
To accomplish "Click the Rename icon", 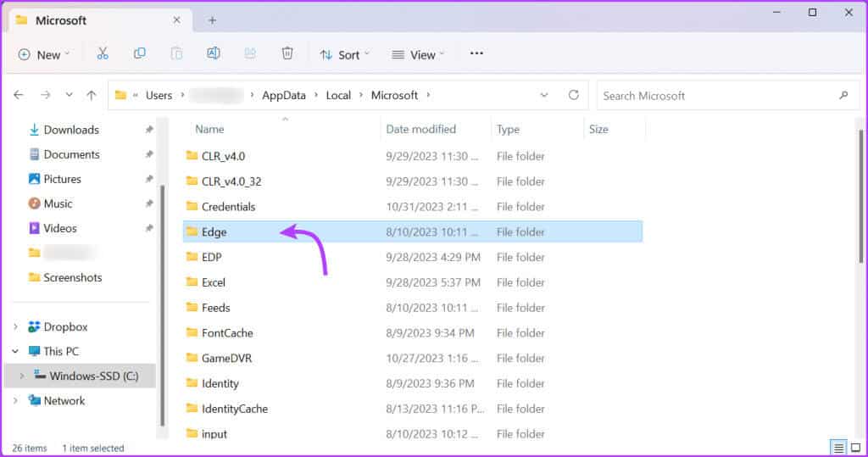I will click(213, 53).
